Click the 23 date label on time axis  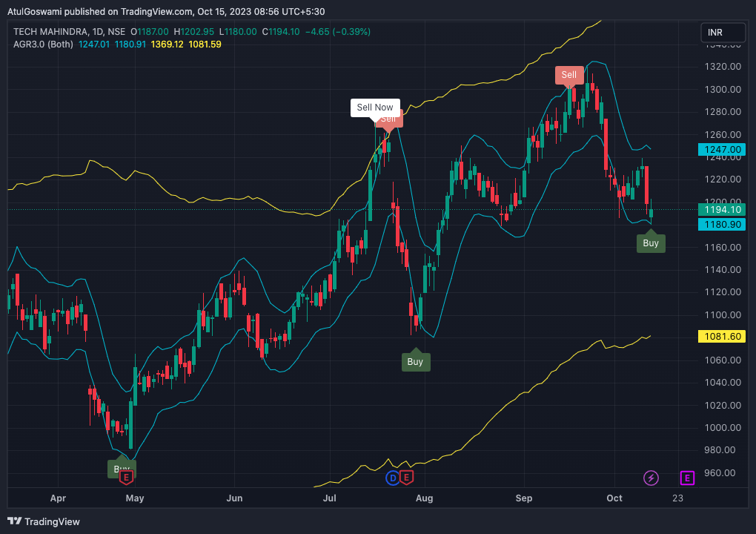(678, 498)
